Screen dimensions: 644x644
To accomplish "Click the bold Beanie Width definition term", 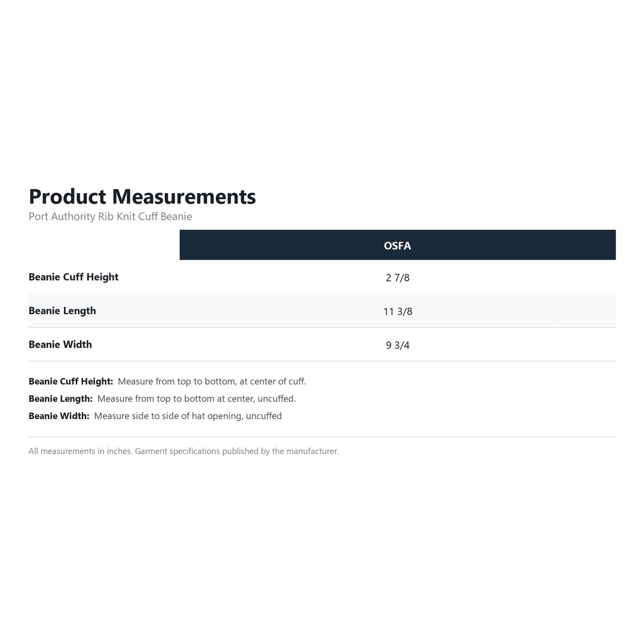I will [x=59, y=416].
